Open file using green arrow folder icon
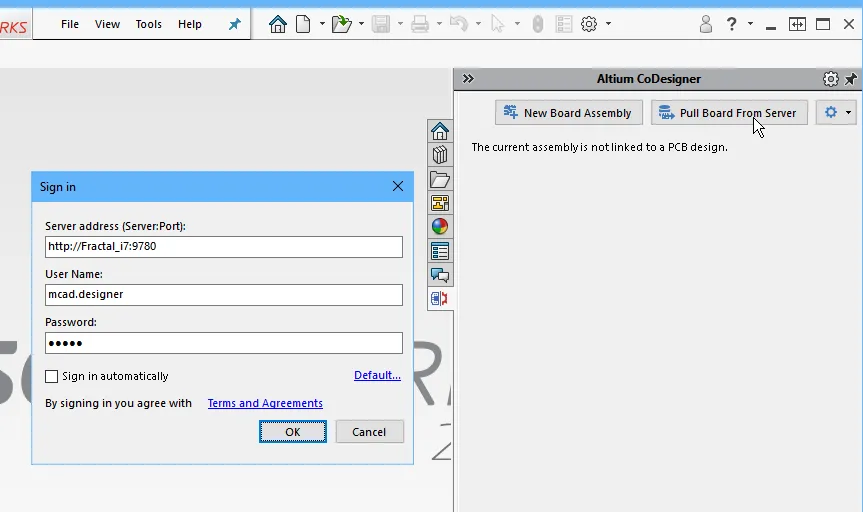Image resolution: width=863 pixels, height=512 pixels. (x=341, y=24)
